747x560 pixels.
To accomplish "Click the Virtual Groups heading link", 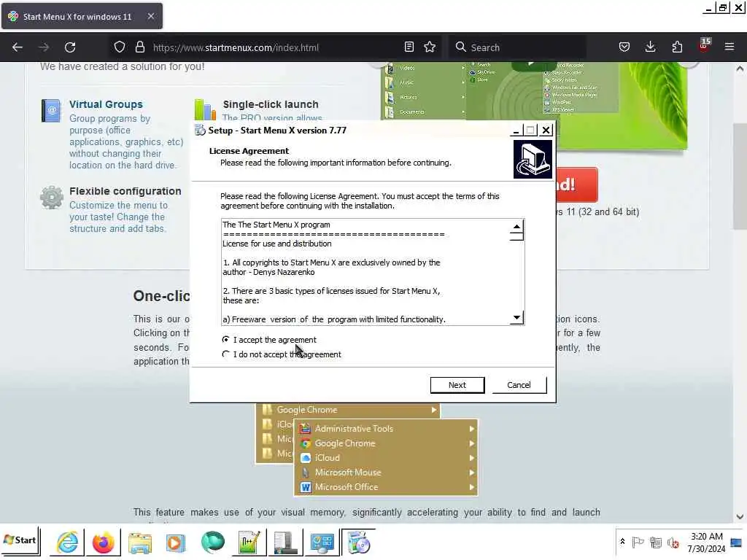I will (x=106, y=104).
